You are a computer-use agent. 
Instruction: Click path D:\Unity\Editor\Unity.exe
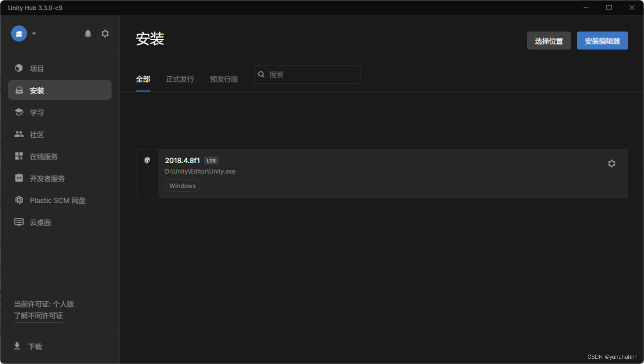pos(200,171)
